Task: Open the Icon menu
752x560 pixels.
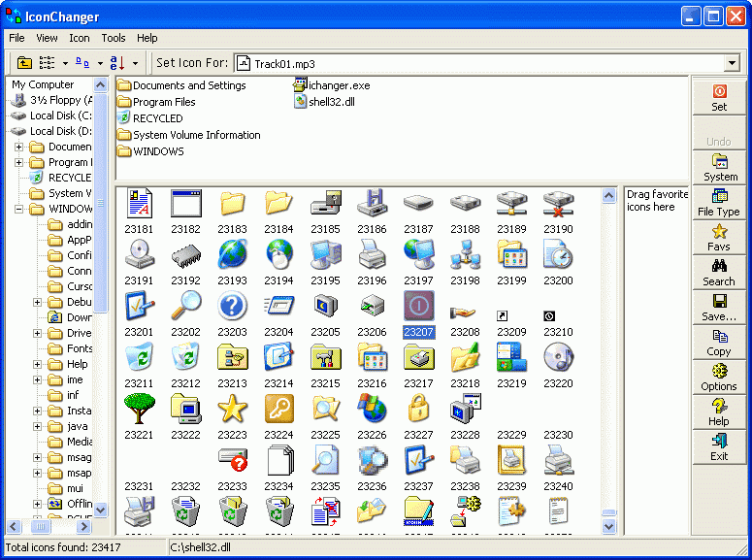Action: click(80, 38)
